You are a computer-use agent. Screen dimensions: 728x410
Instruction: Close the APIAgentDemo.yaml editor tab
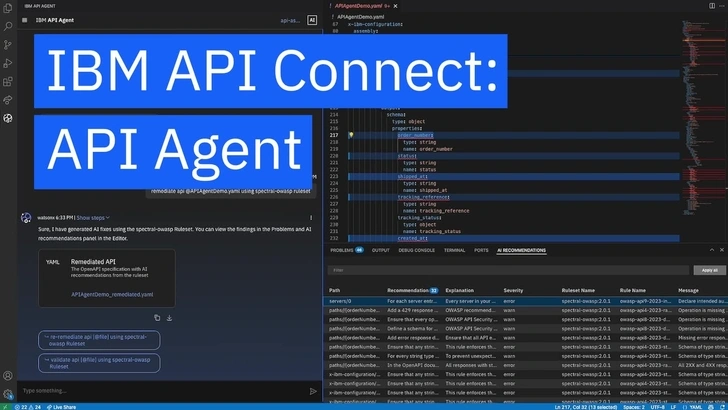click(x=396, y=6)
